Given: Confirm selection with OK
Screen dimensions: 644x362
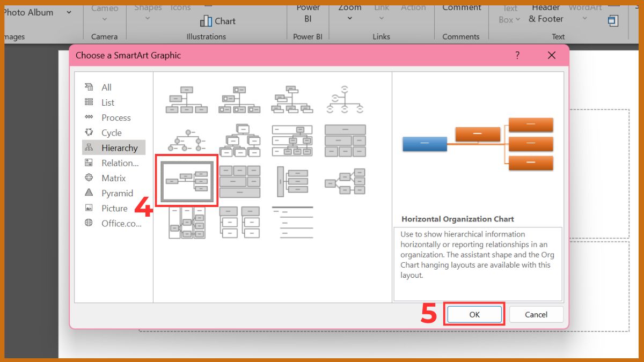Looking at the screenshot, I should [x=474, y=314].
